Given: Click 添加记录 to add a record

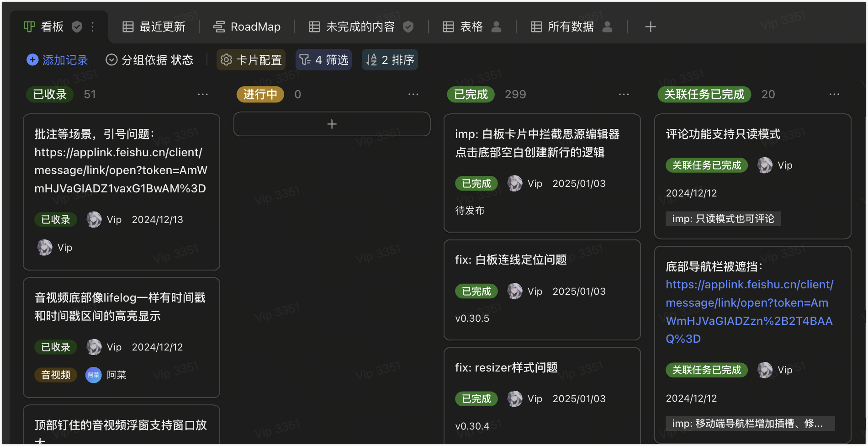Looking at the screenshot, I should click(57, 60).
